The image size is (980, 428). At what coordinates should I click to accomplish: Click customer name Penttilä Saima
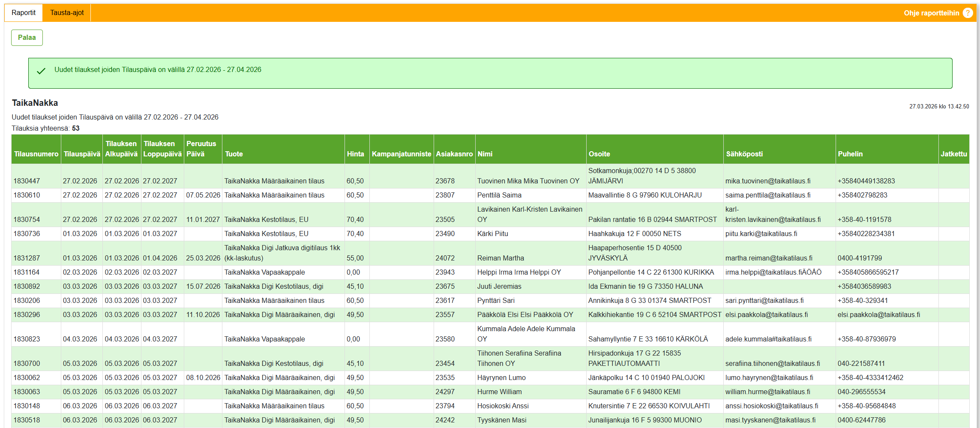[499, 195]
